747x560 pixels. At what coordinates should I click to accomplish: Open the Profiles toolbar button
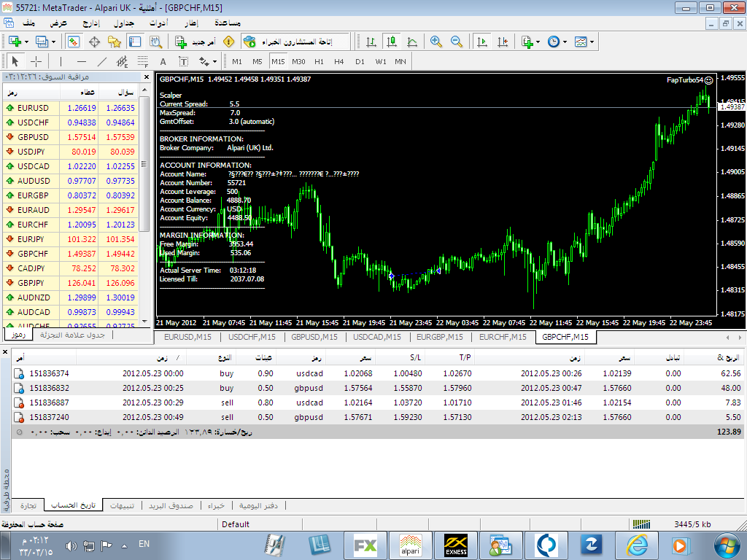click(x=45, y=42)
